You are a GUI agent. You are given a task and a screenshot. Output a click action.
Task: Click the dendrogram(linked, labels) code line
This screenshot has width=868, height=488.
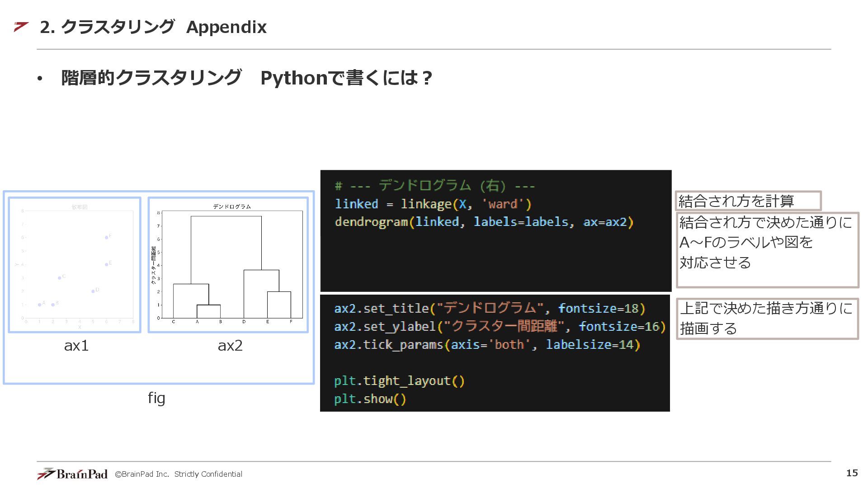[484, 222]
